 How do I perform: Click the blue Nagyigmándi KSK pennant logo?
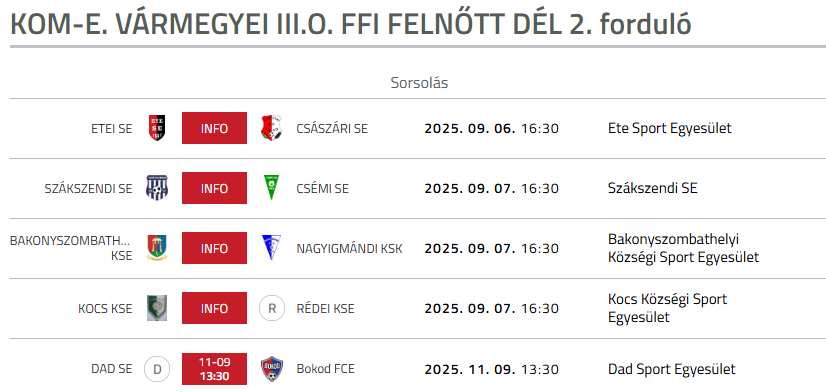[x=271, y=248]
